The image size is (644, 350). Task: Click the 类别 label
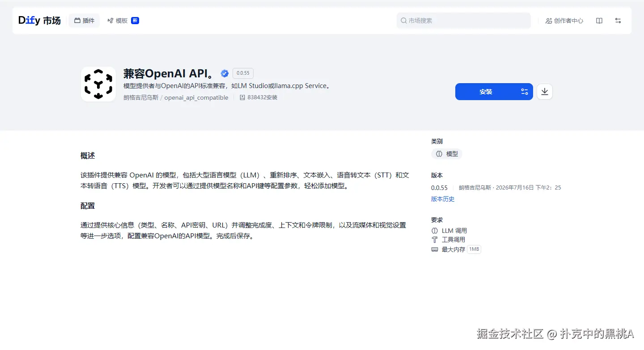tap(437, 141)
